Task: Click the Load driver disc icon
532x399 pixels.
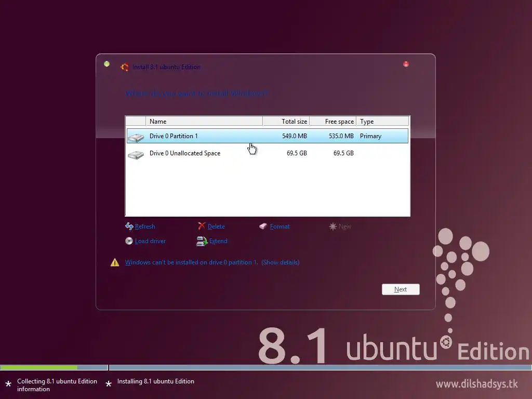Action: click(x=129, y=241)
